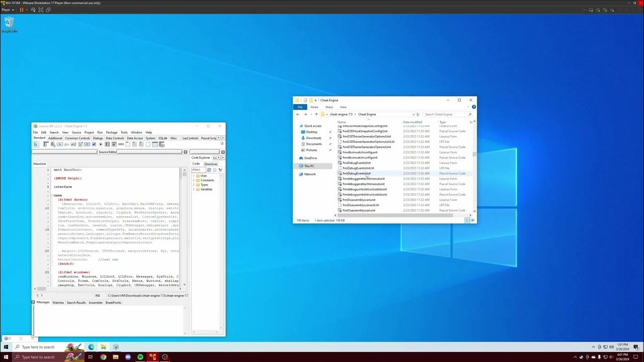This screenshot has width=644, height=362.
Task: Open the Package menu in Lazarus
Action: (112, 132)
